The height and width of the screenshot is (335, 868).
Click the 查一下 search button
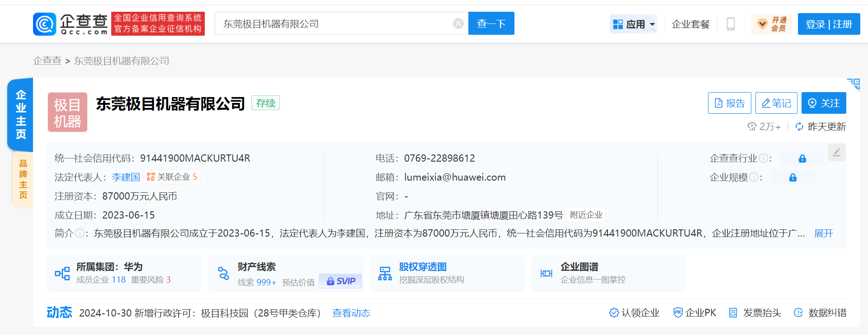tap(491, 23)
